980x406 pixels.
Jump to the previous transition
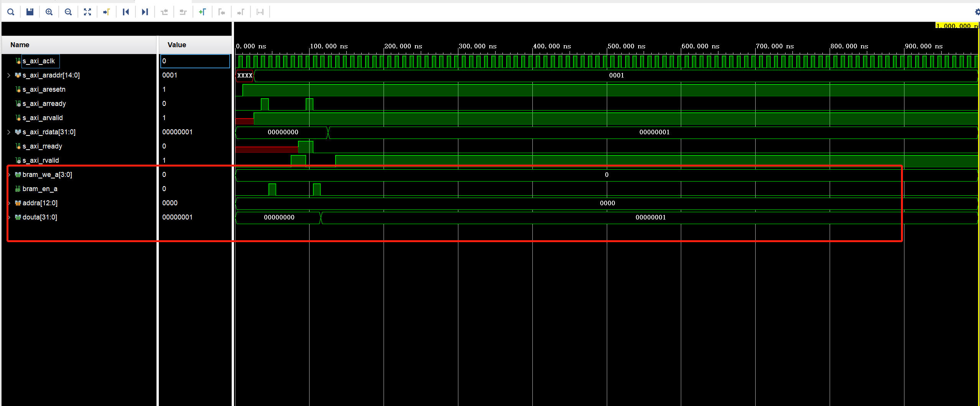[x=126, y=12]
